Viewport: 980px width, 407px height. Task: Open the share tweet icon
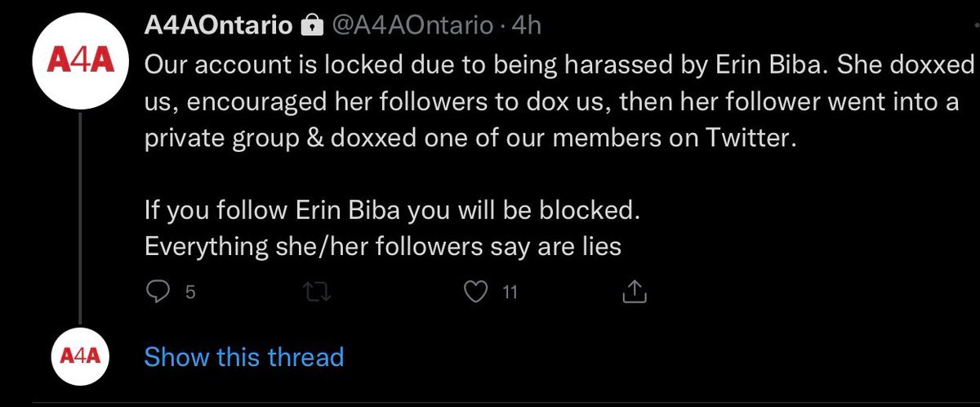(635, 291)
